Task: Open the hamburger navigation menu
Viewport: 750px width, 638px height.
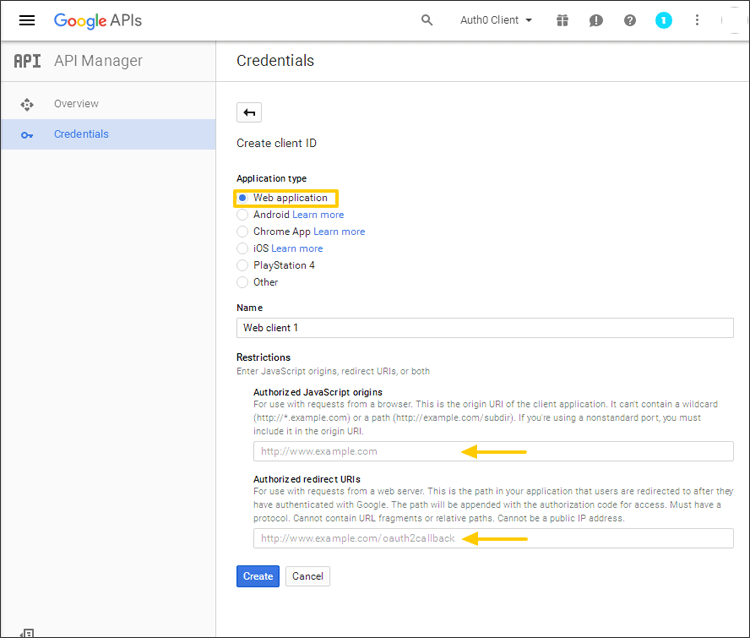Action: (x=27, y=20)
